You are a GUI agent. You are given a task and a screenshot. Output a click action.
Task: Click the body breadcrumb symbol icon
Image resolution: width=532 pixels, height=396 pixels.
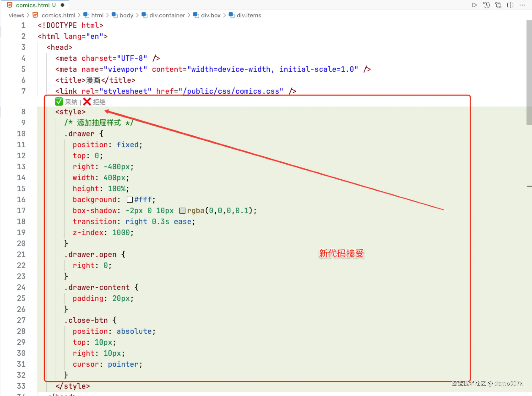(114, 15)
